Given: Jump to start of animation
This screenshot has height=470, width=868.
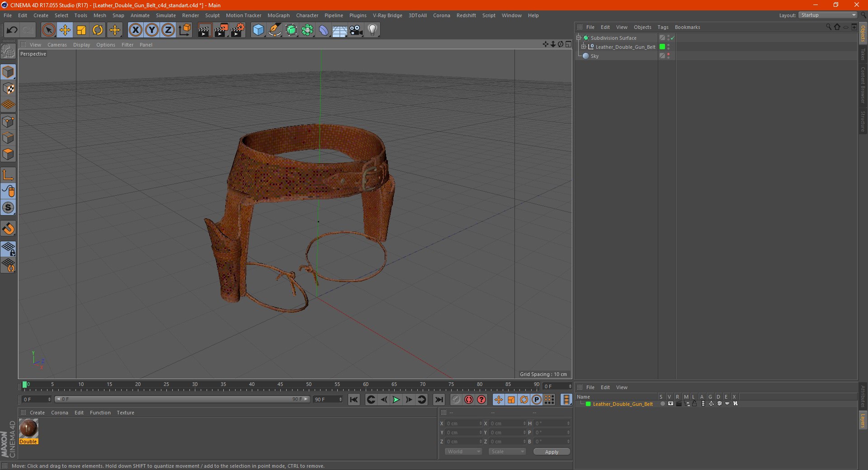Looking at the screenshot, I should tap(354, 399).
